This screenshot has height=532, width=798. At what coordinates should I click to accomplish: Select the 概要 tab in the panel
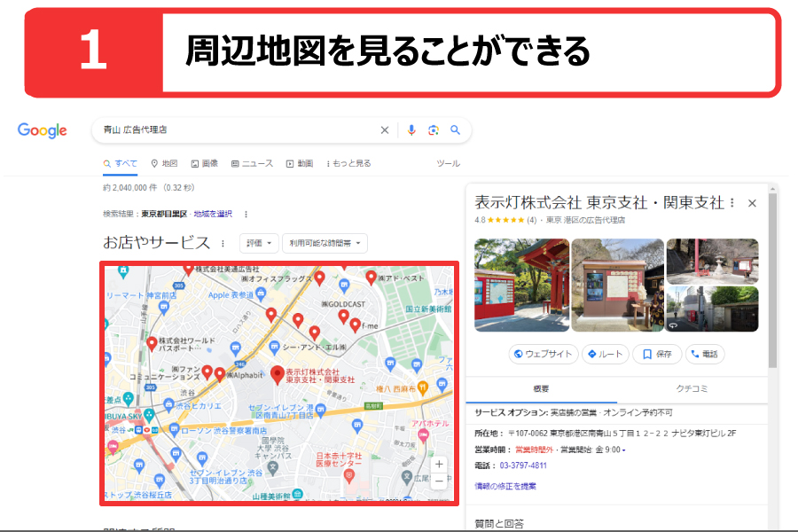coord(541,389)
